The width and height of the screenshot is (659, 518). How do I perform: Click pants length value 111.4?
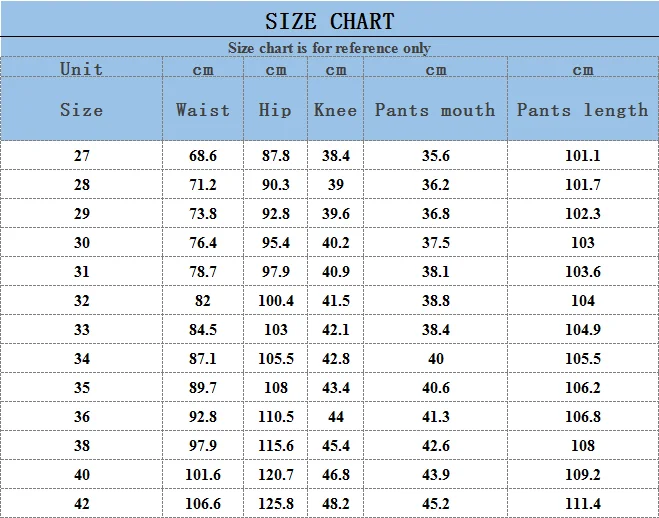coord(582,504)
